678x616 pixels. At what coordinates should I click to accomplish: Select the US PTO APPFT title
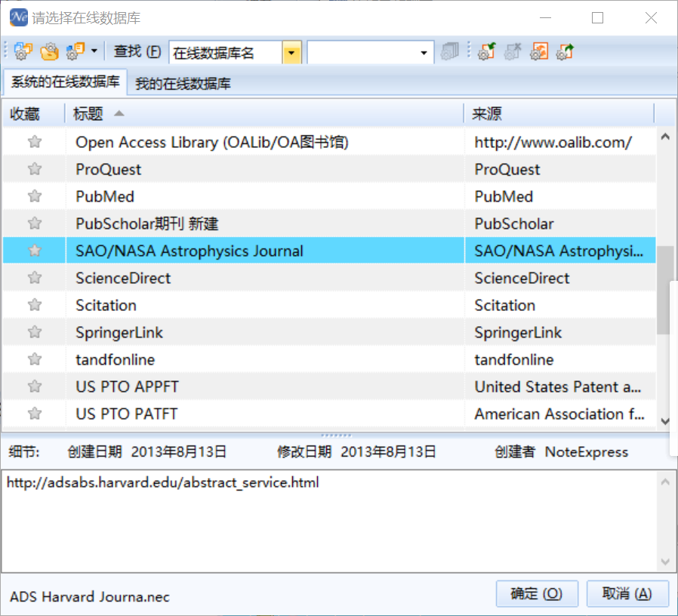[127, 387]
